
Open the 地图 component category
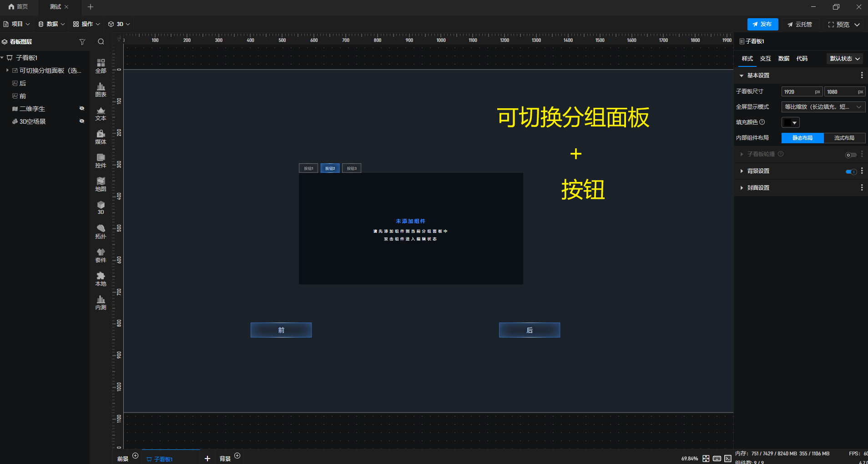click(x=100, y=184)
